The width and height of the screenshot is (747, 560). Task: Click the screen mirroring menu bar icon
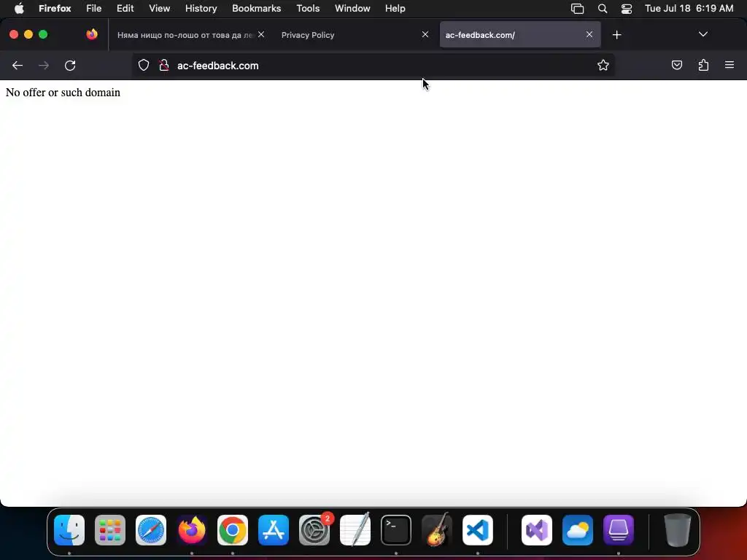pos(578,9)
